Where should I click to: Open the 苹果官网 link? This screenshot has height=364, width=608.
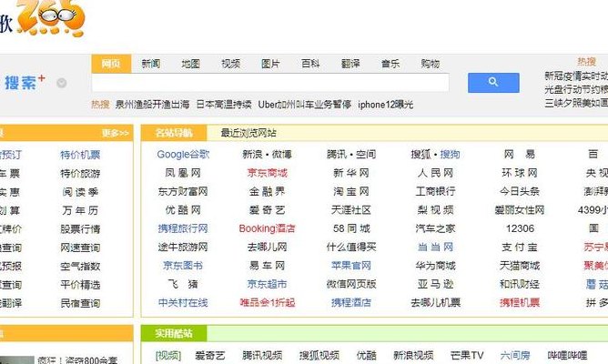coord(351,266)
